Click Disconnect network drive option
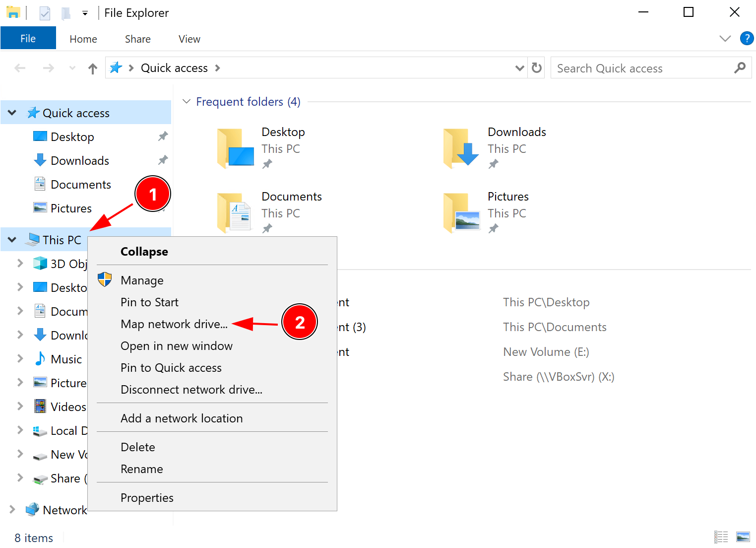Viewport: 756px width, 548px height. pyautogui.click(x=191, y=390)
